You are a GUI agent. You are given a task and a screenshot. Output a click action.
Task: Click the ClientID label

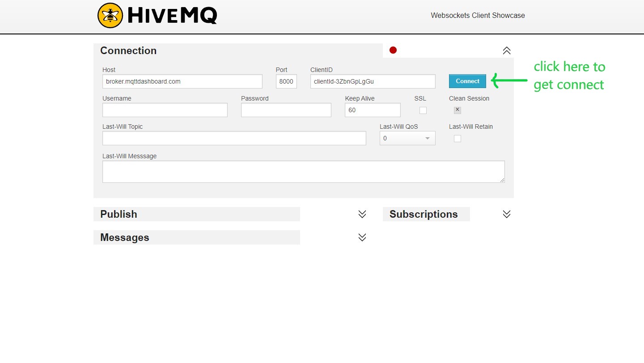click(322, 70)
